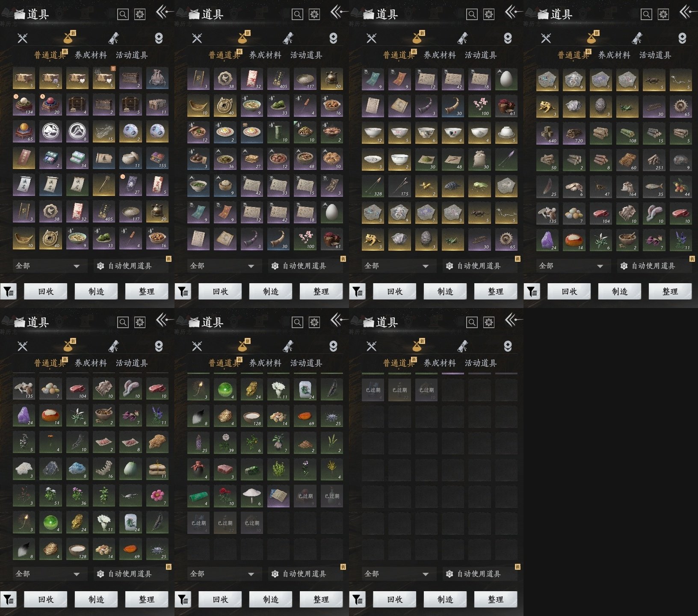
Task: Expand 全部 dropdown in the nearly empty expired panel
Action: (x=396, y=574)
